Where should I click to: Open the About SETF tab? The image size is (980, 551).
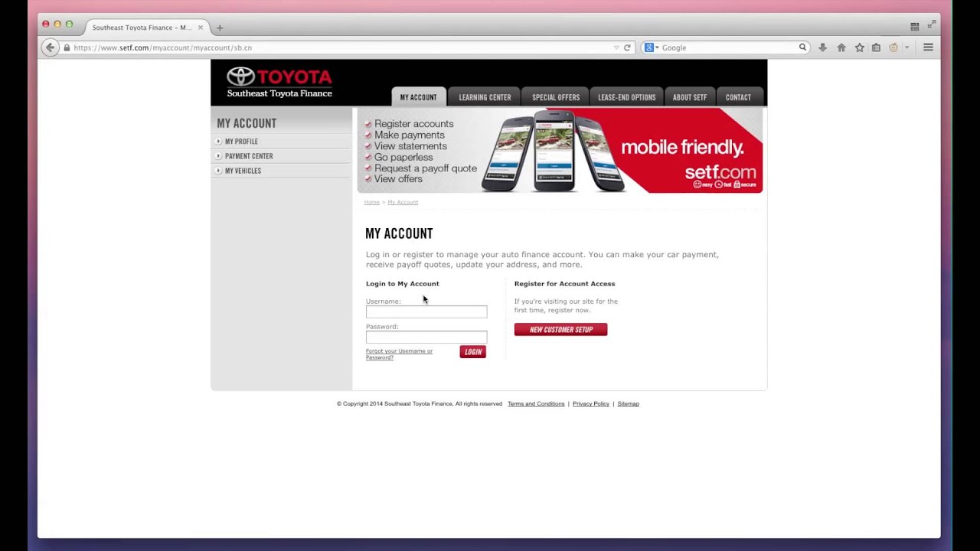[690, 97]
